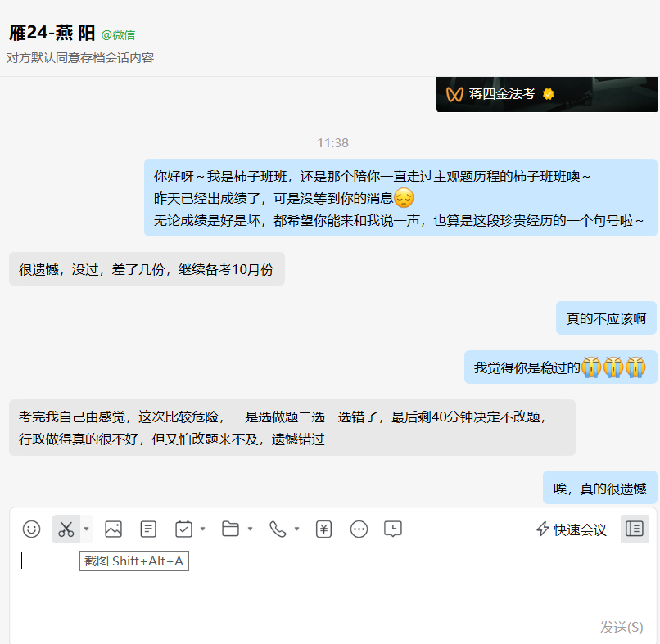Toggle the side panel icon
Image resolution: width=660 pixels, height=644 pixels.
point(635,529)
